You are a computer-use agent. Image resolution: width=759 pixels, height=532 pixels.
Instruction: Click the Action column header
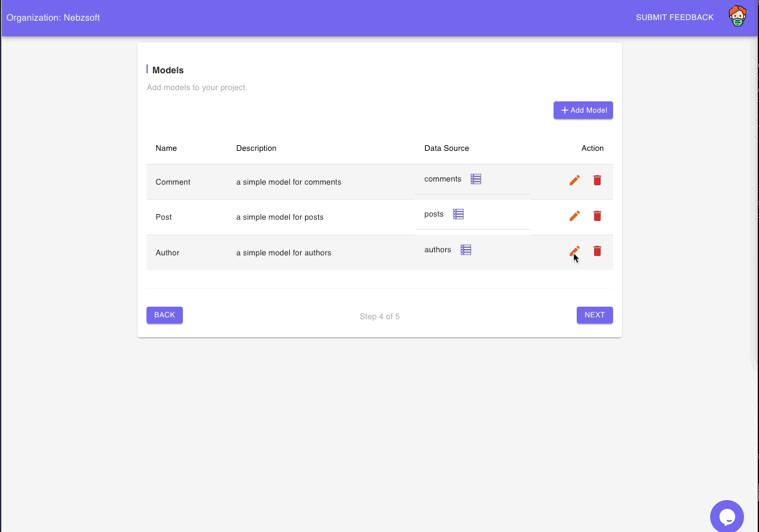[x=592, y=148]
